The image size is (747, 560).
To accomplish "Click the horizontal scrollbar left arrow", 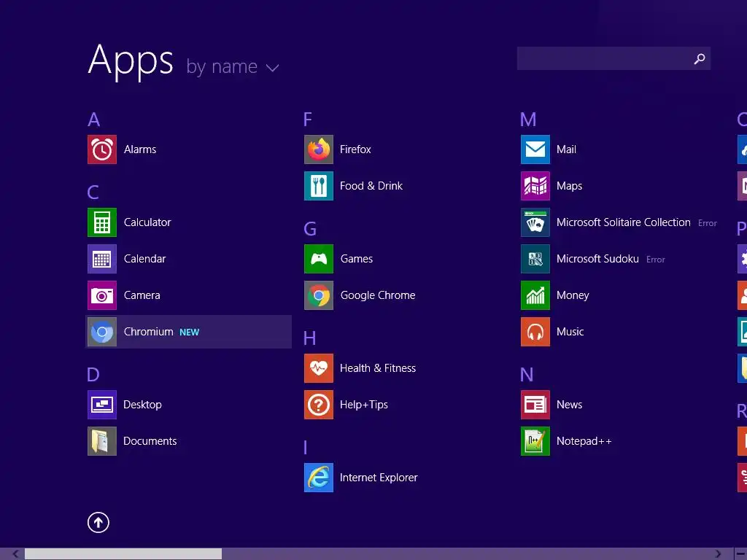I will point(16,554).
